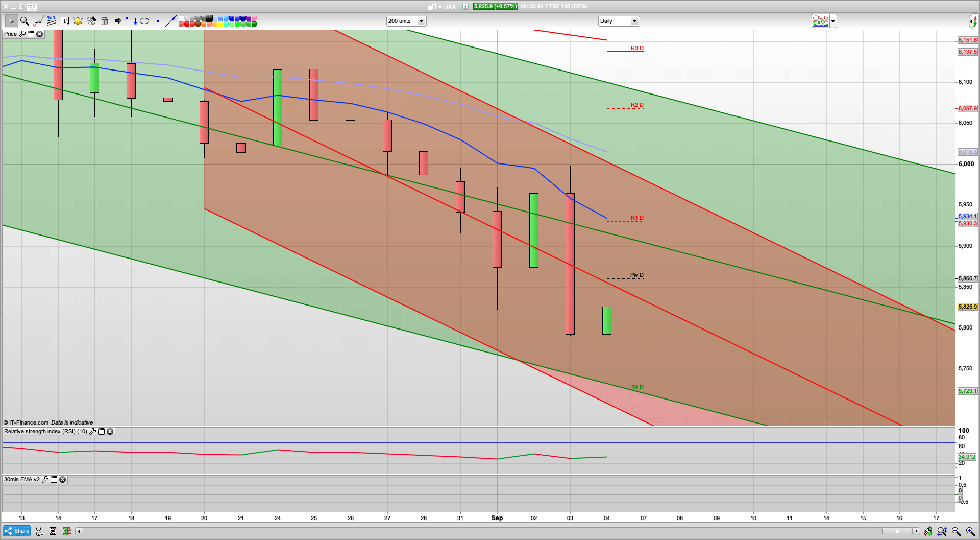Click the 5,723.1 price axis tag
This screenshot has width=980, height=540.
point(967,391)
